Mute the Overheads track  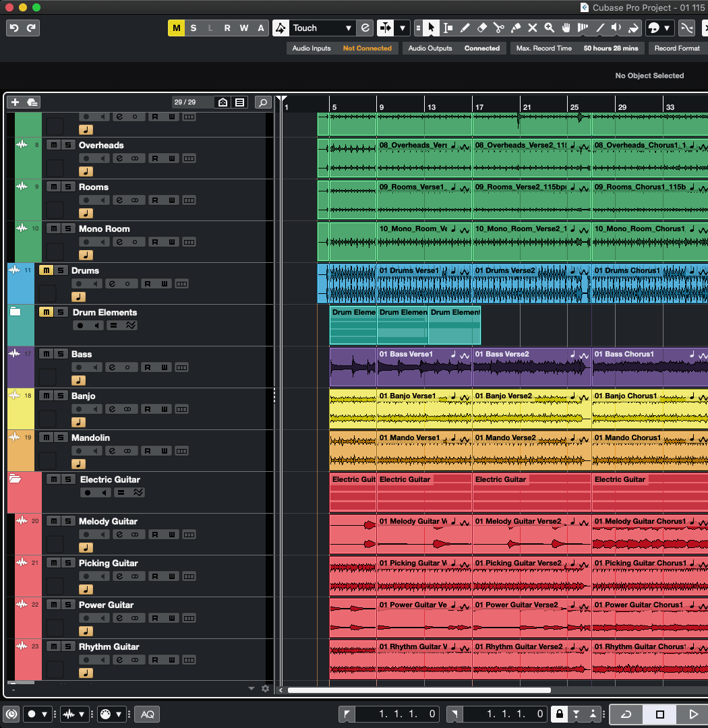tap(53, 145)
